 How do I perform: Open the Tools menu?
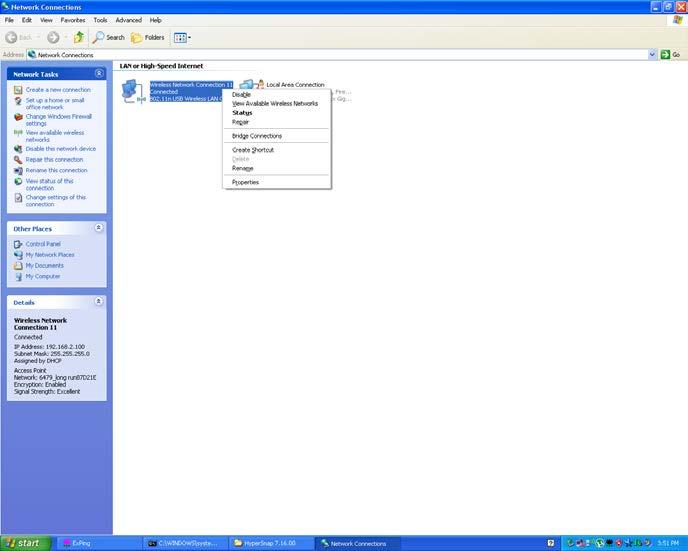click(x=100, y=20)
